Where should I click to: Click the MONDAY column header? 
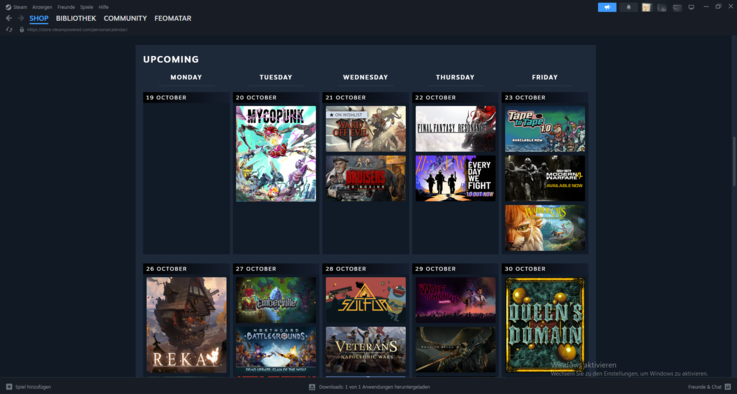[186, 77]
